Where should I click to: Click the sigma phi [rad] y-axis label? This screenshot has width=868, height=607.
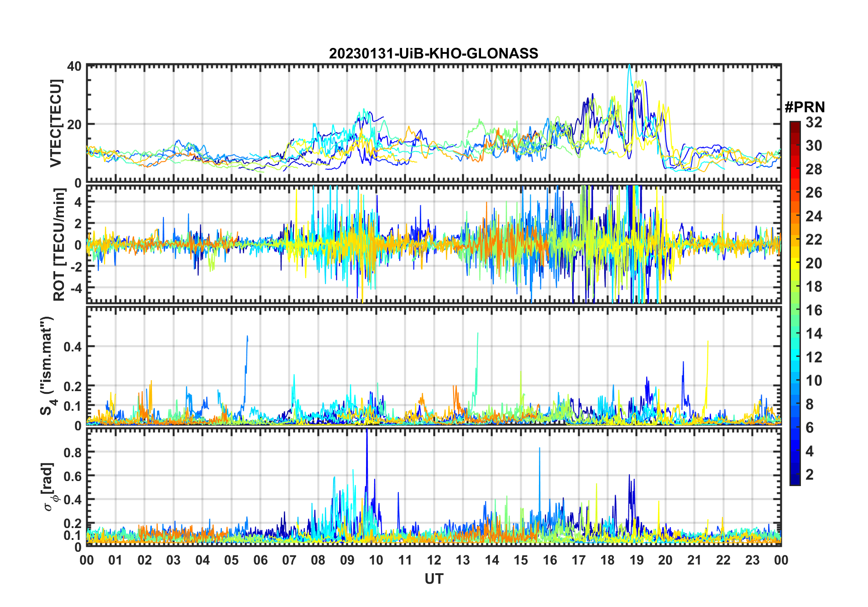click(x=49, y=487)
